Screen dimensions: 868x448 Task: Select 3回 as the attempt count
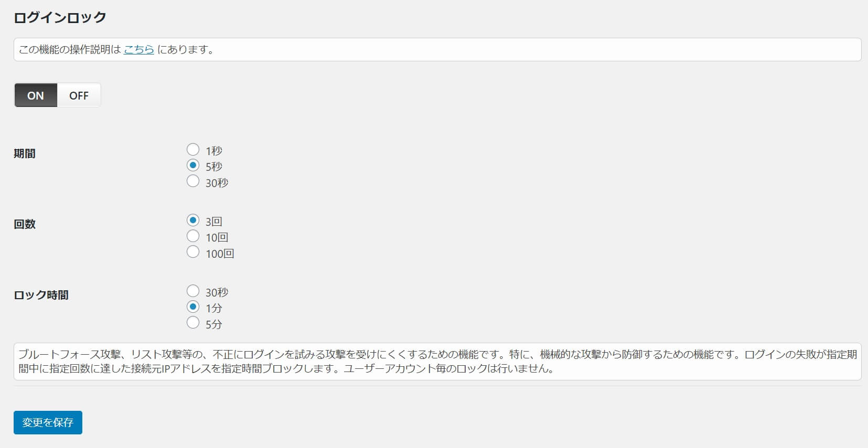coord(193,220)
